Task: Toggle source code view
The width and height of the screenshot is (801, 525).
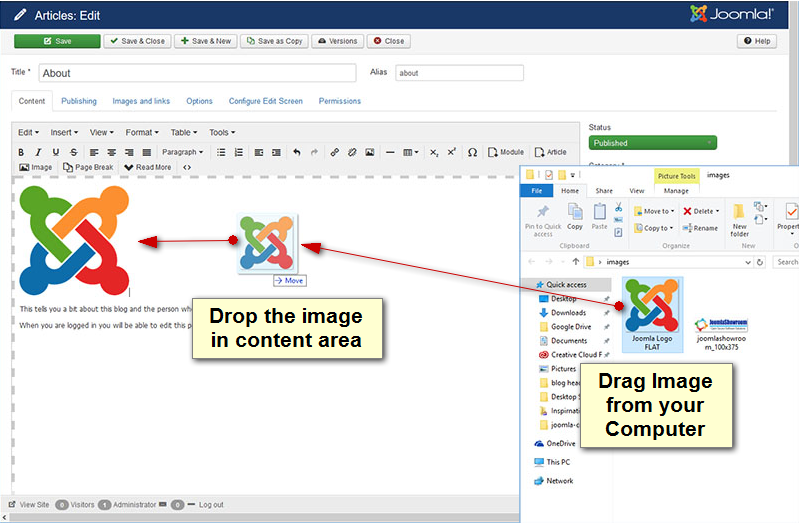Action: 187,168
